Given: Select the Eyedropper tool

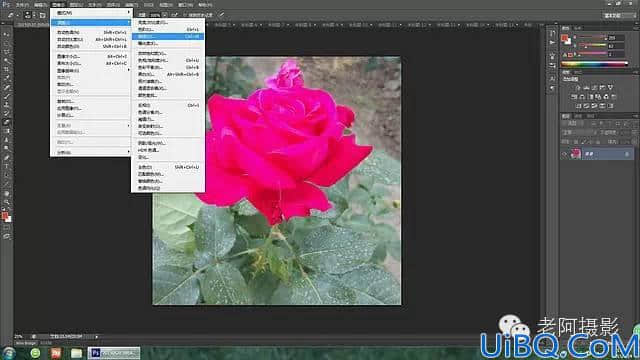Looking at the screenshot, I should (6, 78).
